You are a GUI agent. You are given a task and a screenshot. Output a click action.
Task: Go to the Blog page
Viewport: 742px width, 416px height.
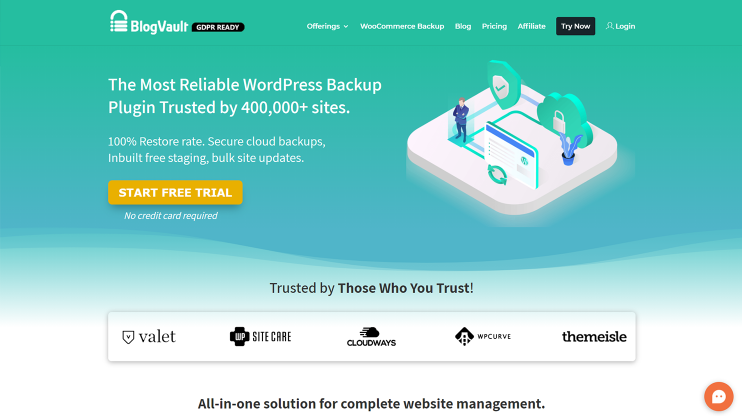pos(463,27)
